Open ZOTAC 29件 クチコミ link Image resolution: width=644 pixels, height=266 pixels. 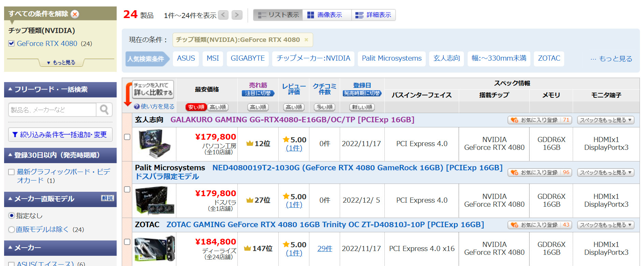(x=325, y=249)
